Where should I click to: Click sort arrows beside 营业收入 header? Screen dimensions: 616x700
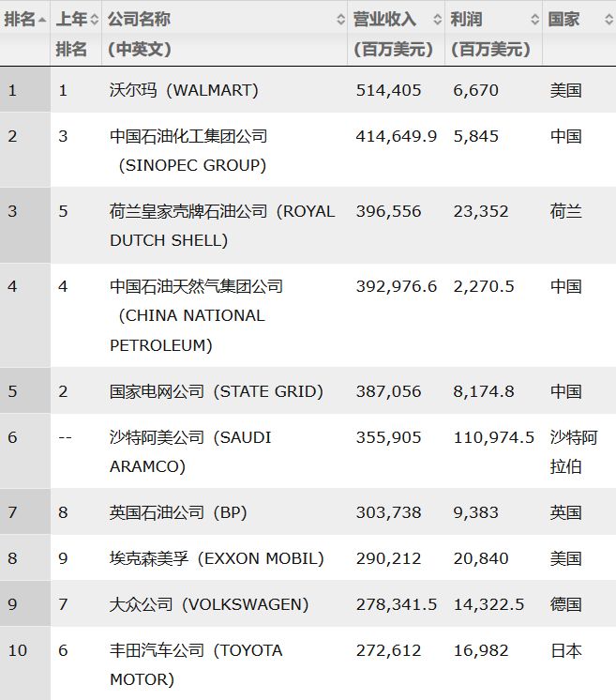[438, 19]
